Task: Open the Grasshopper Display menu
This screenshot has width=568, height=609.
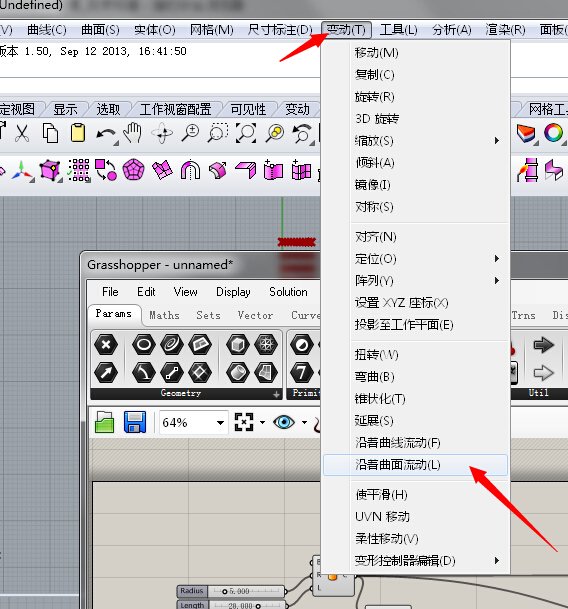Action: (233, 292)
